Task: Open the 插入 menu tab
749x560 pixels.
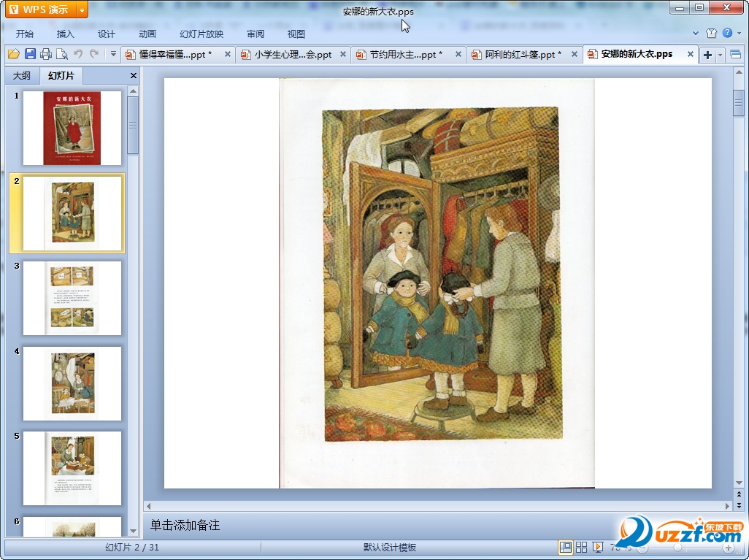Action: tap(66, 34)
